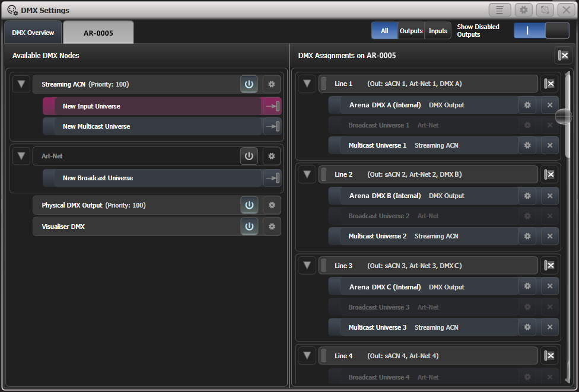
Task: Toggle power on the Streaming ACN node
Action: 249,84
